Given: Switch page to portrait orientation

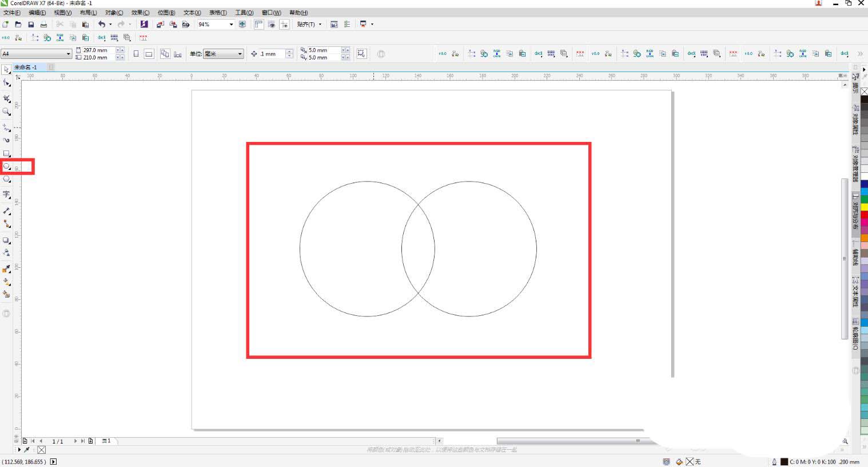Looking at the screenshot, I should [136, 54].
